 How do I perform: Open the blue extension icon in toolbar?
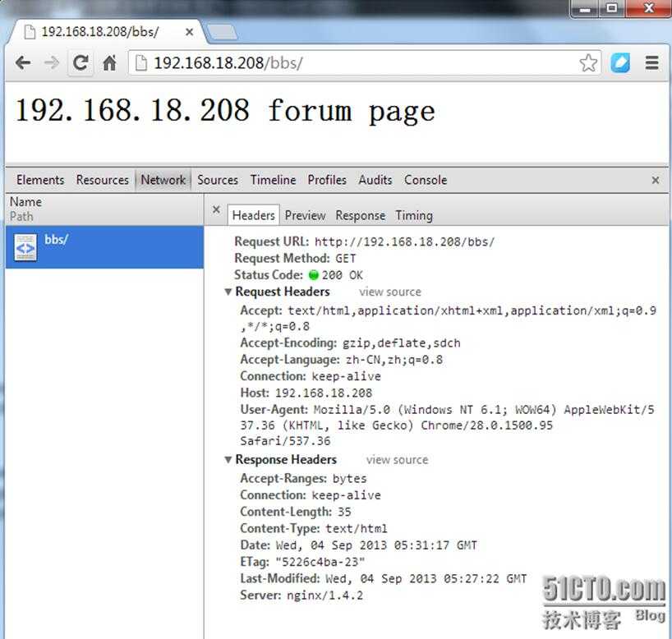click(620, 63)
